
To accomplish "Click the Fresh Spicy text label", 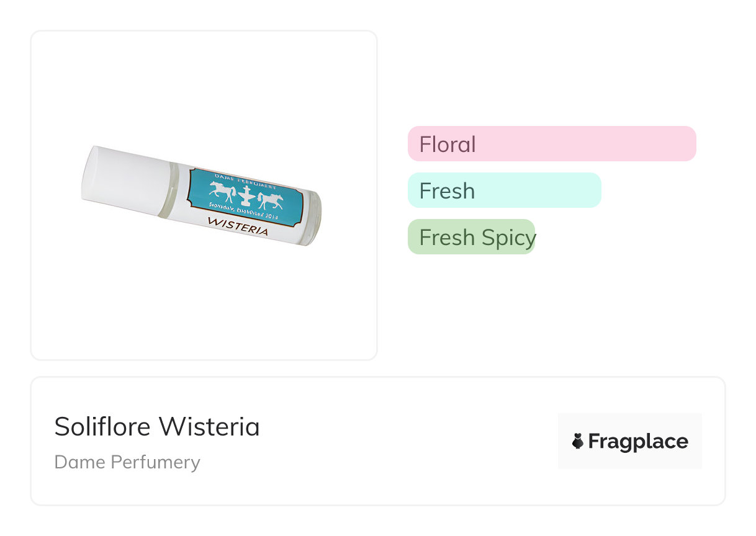I will click(477, 238).
